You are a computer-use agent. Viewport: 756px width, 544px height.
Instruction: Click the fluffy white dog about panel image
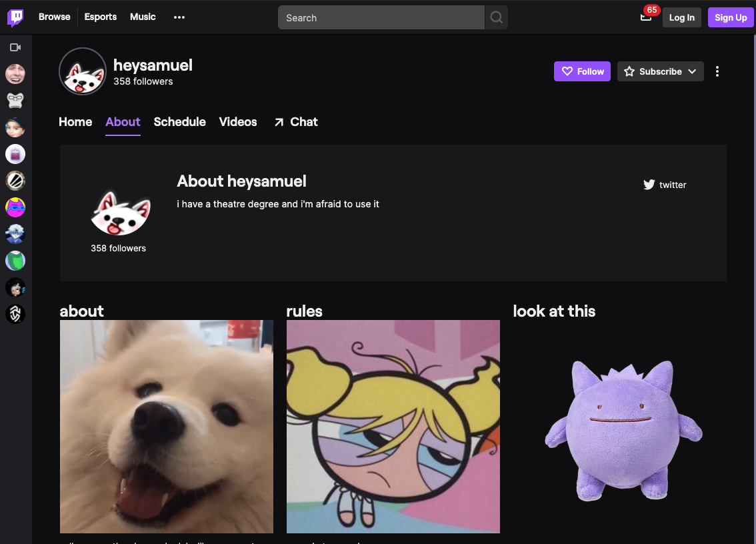coord(167,426)
